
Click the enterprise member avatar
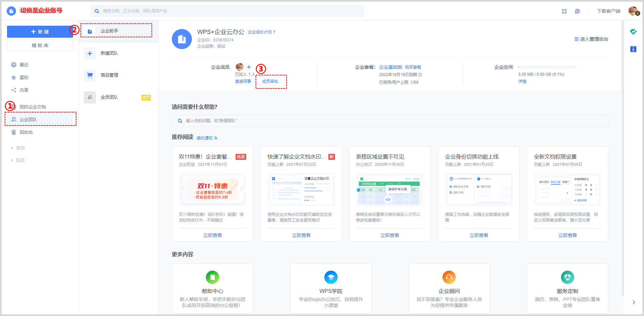[x=240, y=67]
